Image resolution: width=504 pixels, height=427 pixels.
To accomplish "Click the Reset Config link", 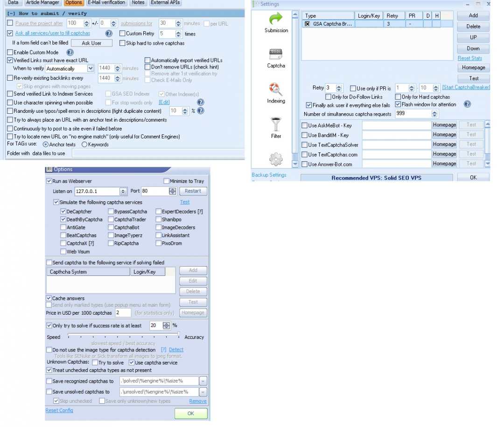I will (59, 410).
